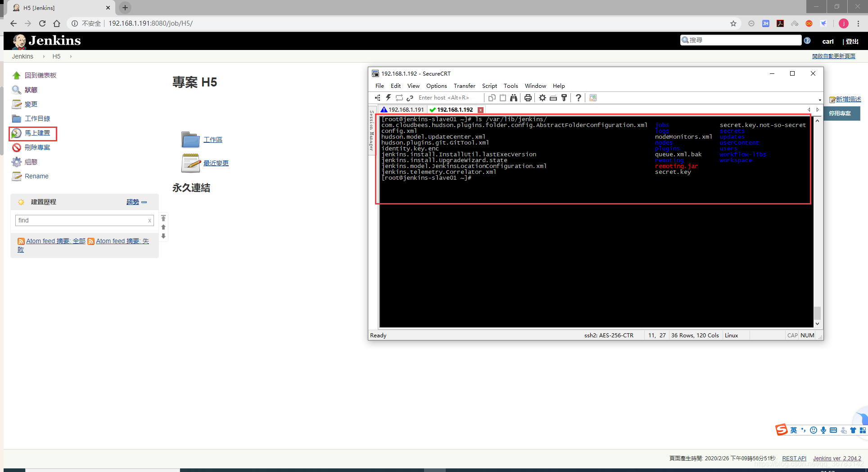Open the Chrome profile avatar
The width and height of the screenshot is (868, 472).
[844, 23]
